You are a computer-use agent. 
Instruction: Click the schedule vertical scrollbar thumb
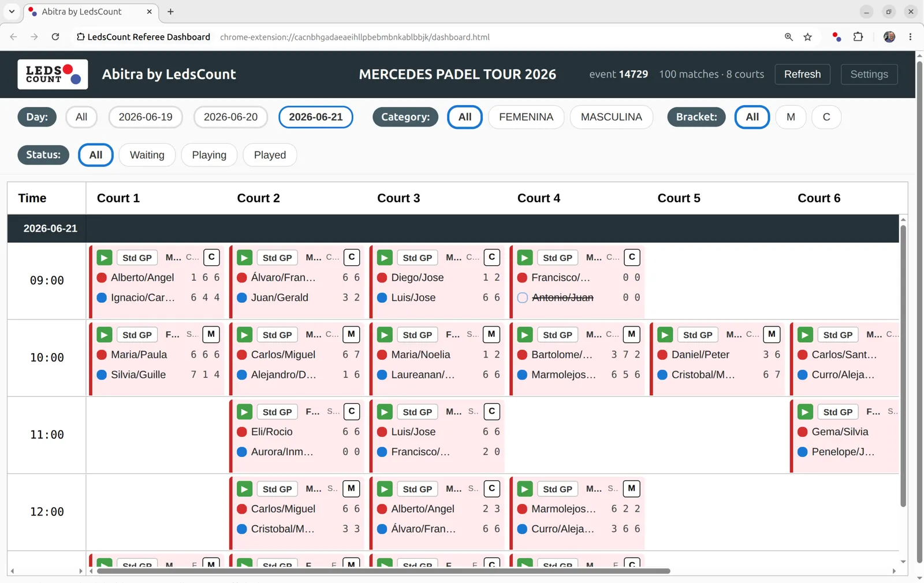click(903, 366)
